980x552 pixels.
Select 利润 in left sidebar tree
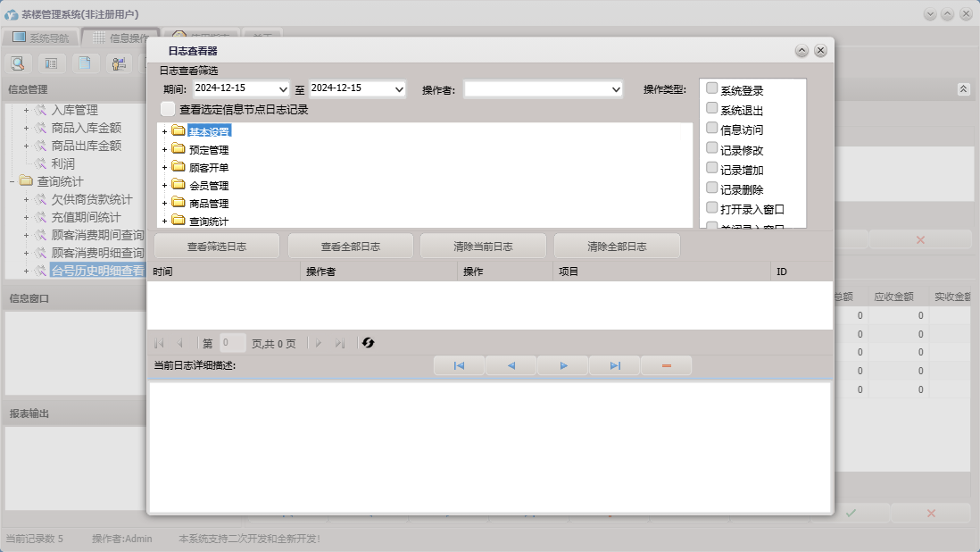tap(62, 163)
